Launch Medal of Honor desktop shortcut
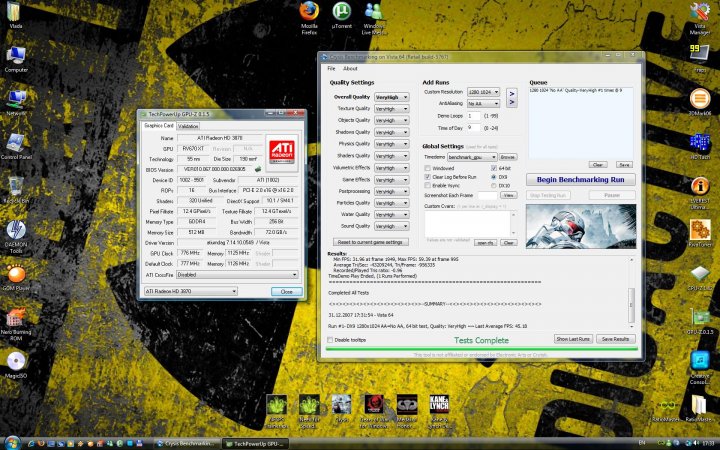Image resolution: width=720 pixels, height=450 pixels. pos(407,411)
